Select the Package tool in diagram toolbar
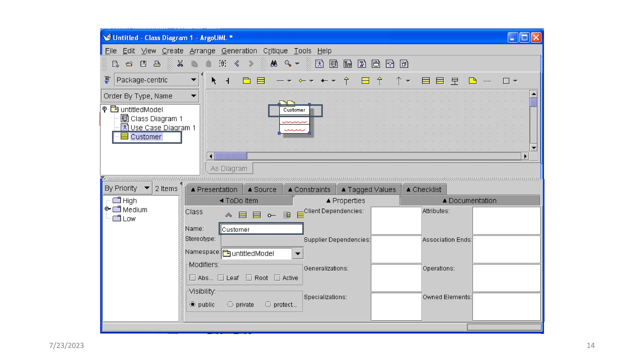 [x=247, y=81]
